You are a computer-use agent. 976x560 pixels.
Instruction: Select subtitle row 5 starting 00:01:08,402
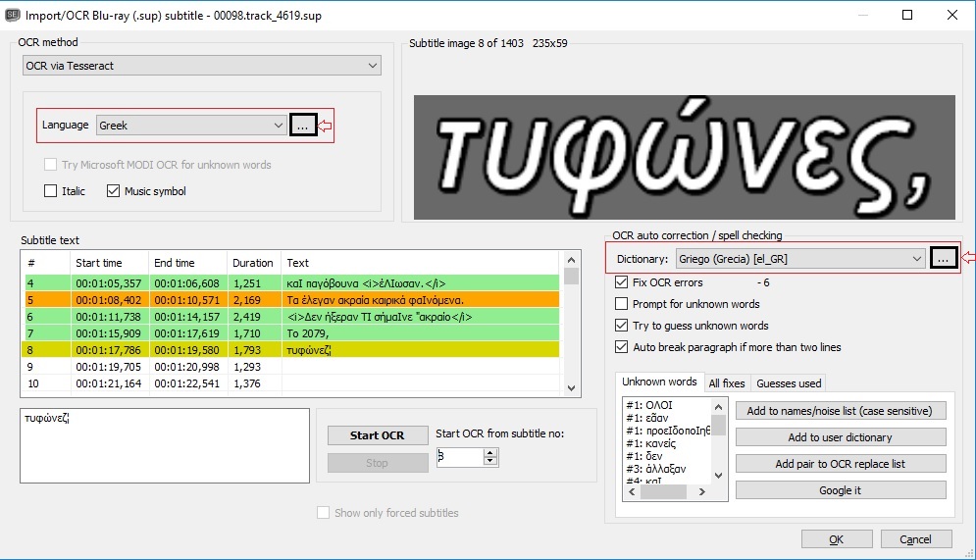[291, 300]
